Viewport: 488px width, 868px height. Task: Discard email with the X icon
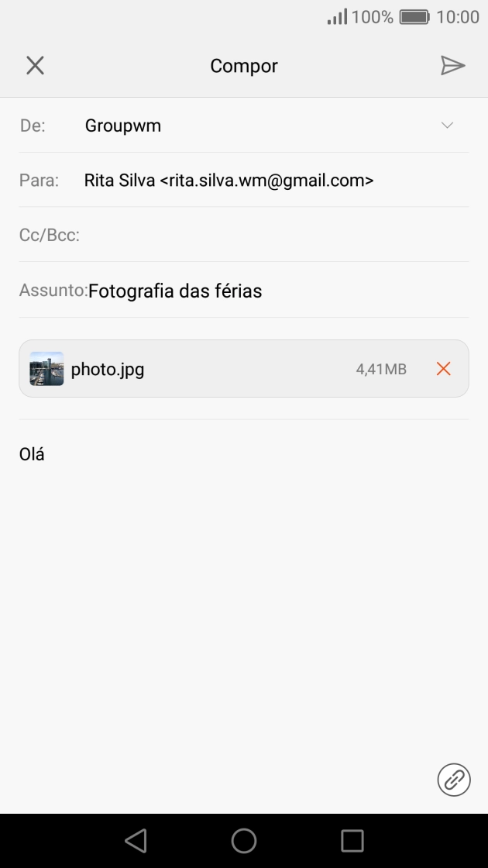pyautogui.click(x=35, y=65)
